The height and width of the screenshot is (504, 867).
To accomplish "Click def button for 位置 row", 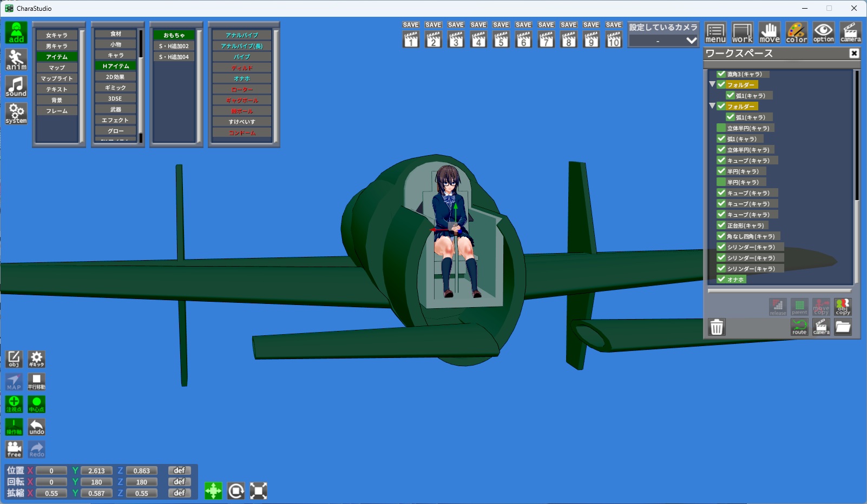I will tap(179, 470).
